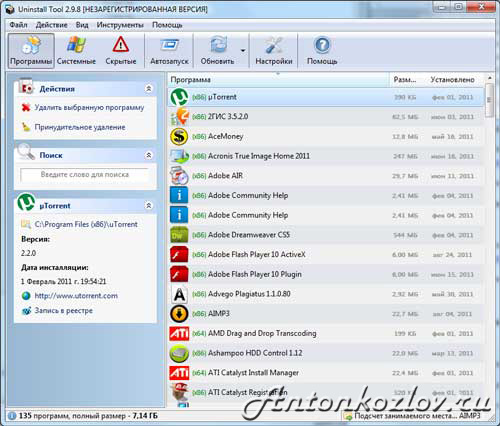
Task: Show Скрытые programs with the warning icon
Action: coord(121,51)
